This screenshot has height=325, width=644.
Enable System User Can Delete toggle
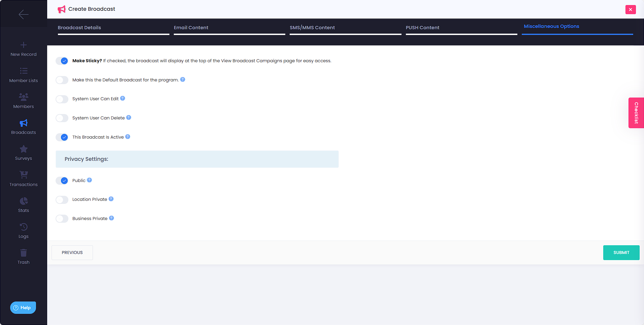point(62,118)
